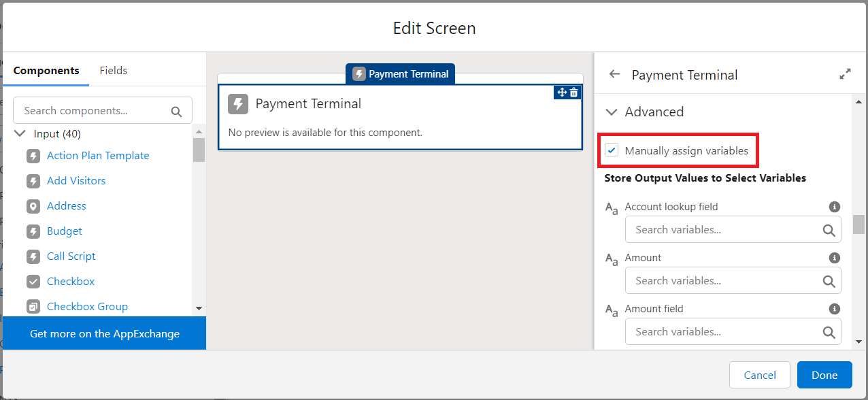Open Get more on the AppExchange
Screen dimensions: 868x400
tap(105, 333)
